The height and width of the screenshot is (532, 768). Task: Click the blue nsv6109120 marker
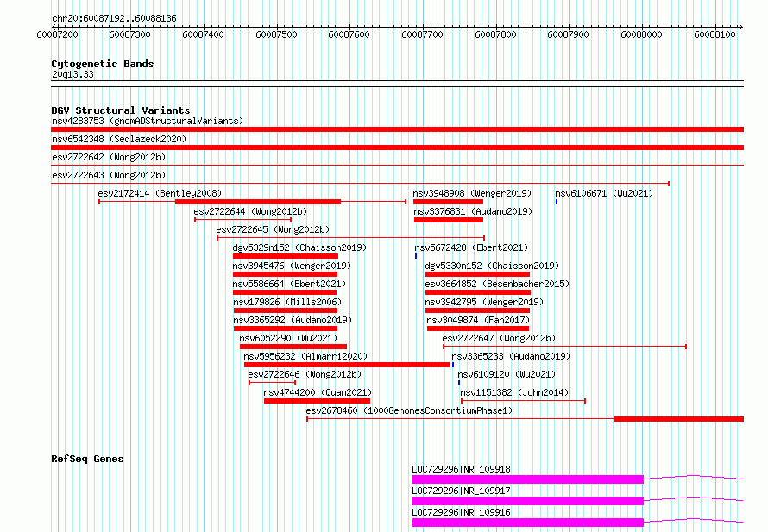point(459,383)
